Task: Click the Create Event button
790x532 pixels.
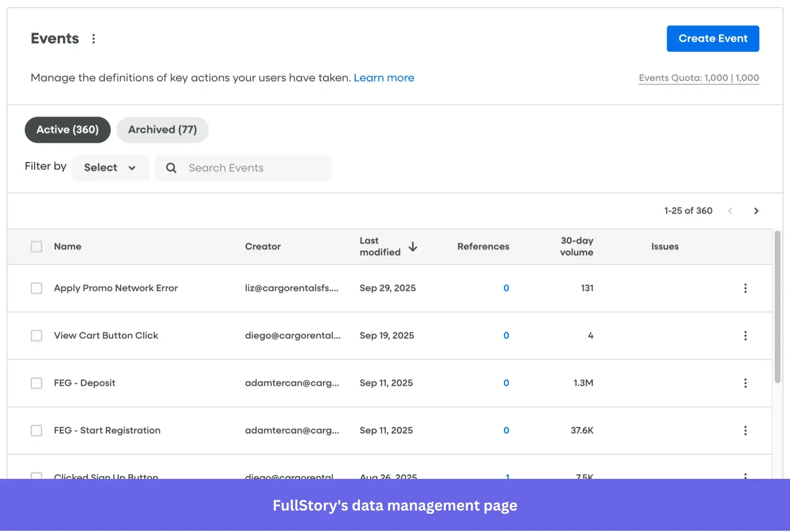Action: click(x=712, y=39)
